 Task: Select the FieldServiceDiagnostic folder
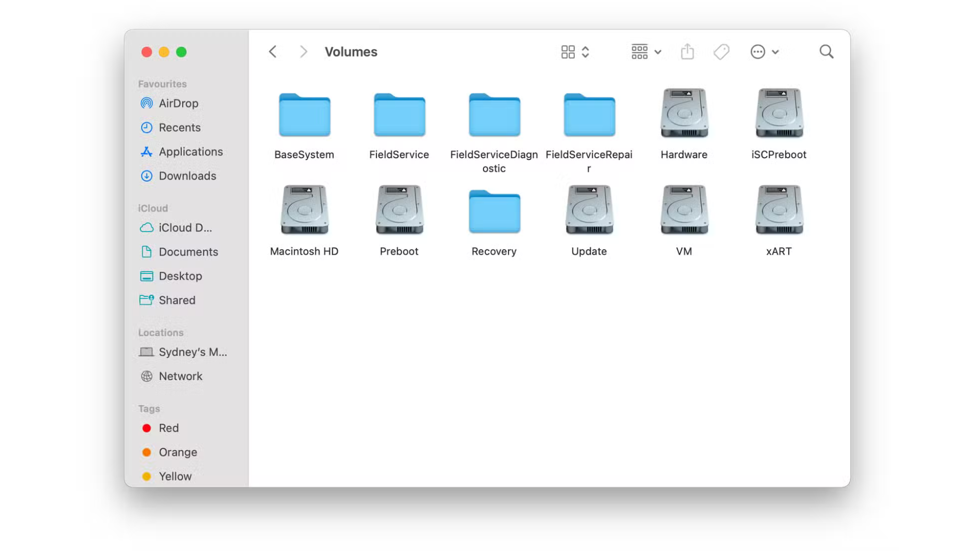pyautogui.click(x=494, y=115)
